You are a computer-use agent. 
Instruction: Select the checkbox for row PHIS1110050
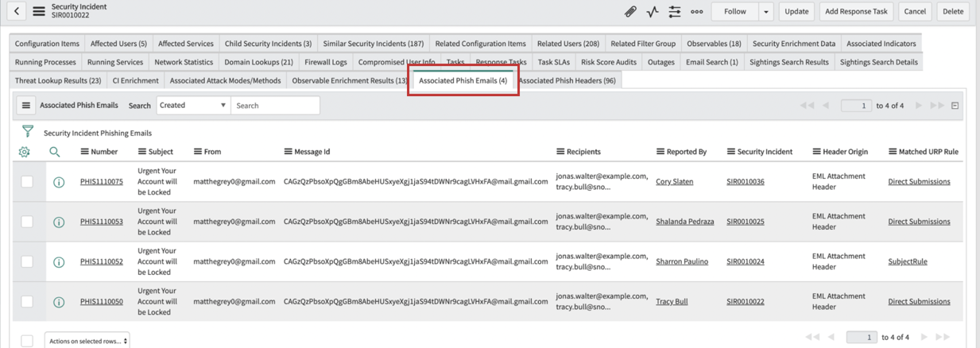pyautogui.click(x=27, y=301)
